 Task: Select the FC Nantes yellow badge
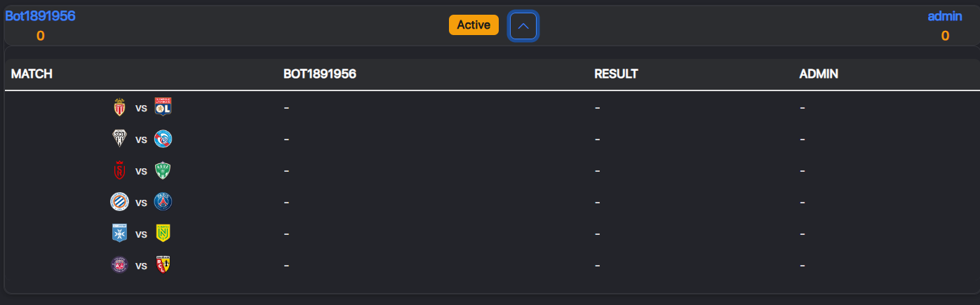(163, 233)
